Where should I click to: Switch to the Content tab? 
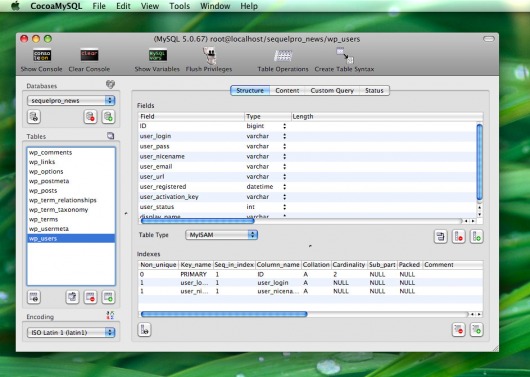(287, 91)
